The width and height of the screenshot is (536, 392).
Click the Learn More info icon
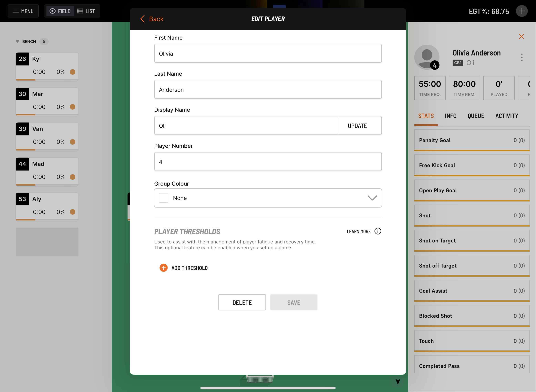pos(378,231)
